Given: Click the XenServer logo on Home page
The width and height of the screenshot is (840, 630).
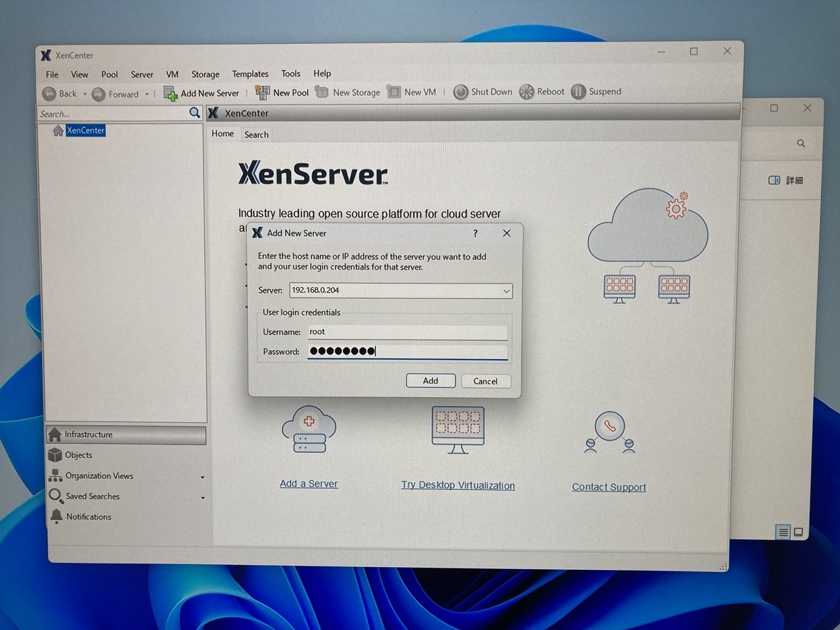Looking at the screenshot, I should tap(312, 174).
